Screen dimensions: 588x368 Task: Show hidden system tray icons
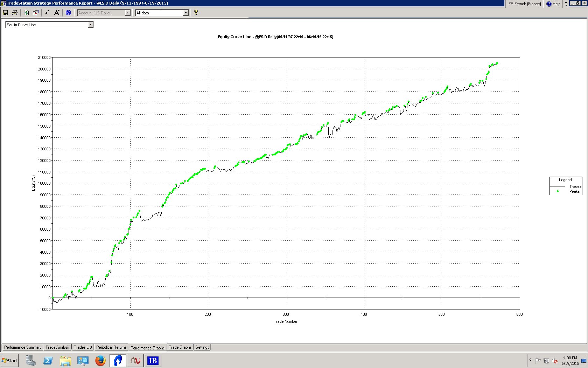click(530, 360)
